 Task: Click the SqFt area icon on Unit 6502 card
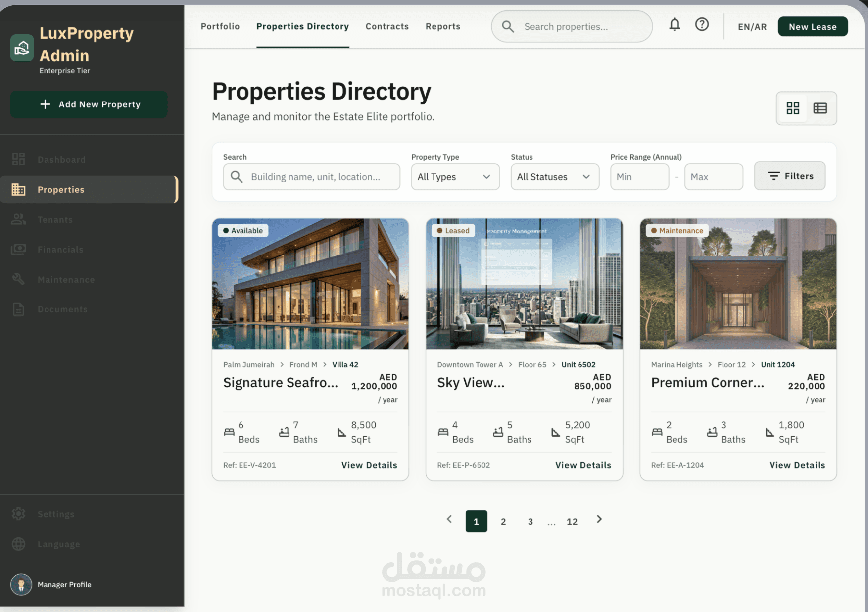point(556,432)
